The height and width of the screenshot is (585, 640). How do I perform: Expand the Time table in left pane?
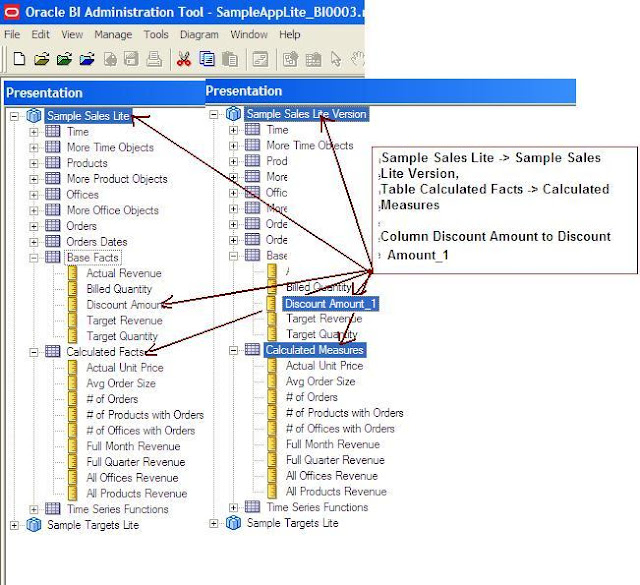(x=34, y=132)
